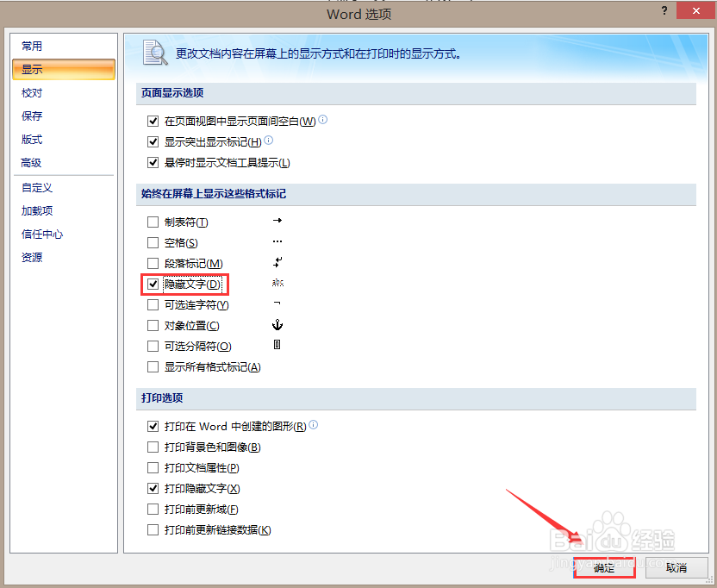Click the paragraph mark symbol icon
717x588 pixels.
point(277,262)
